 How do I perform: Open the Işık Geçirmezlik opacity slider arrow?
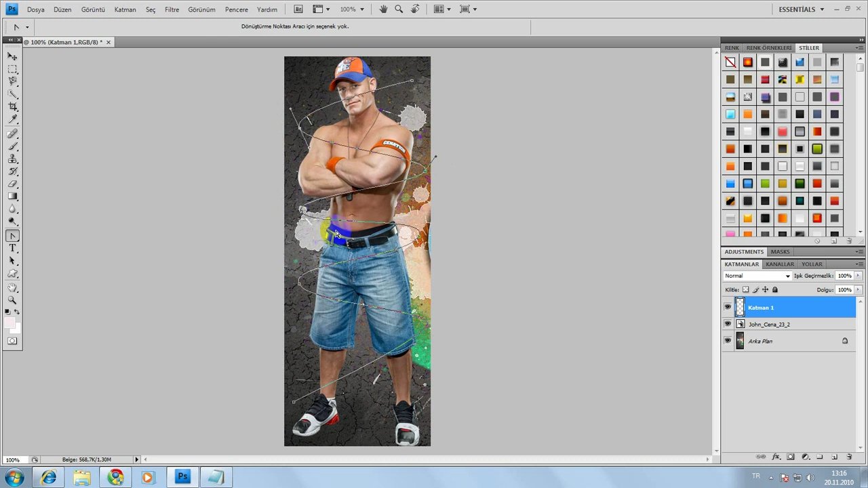[x=858, y=276]
